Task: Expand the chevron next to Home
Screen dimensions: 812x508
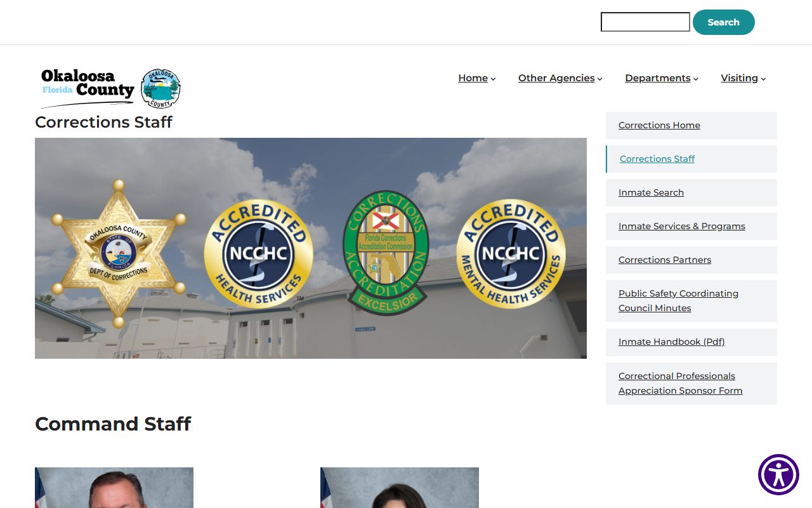Action: point(493,79)
